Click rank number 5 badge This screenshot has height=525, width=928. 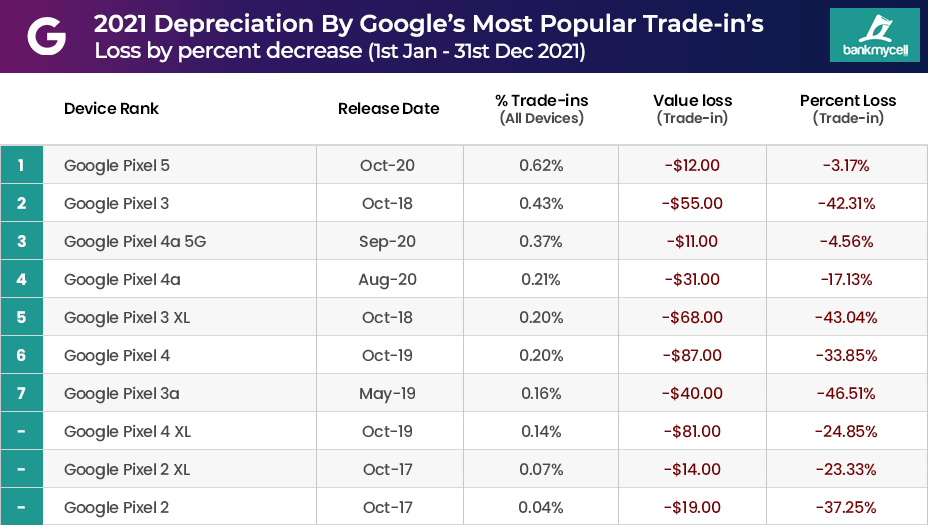coord(21,317)
